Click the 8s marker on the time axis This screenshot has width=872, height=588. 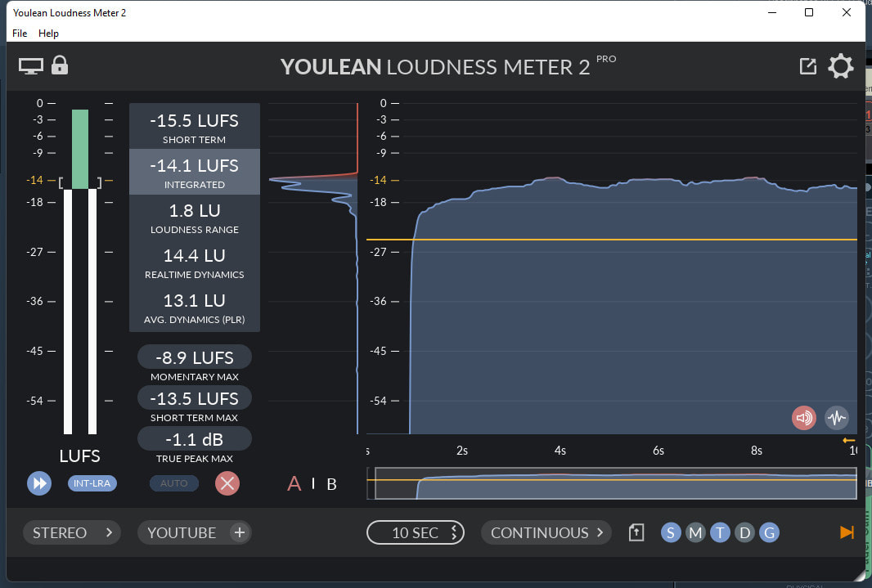tap(757, 450)
